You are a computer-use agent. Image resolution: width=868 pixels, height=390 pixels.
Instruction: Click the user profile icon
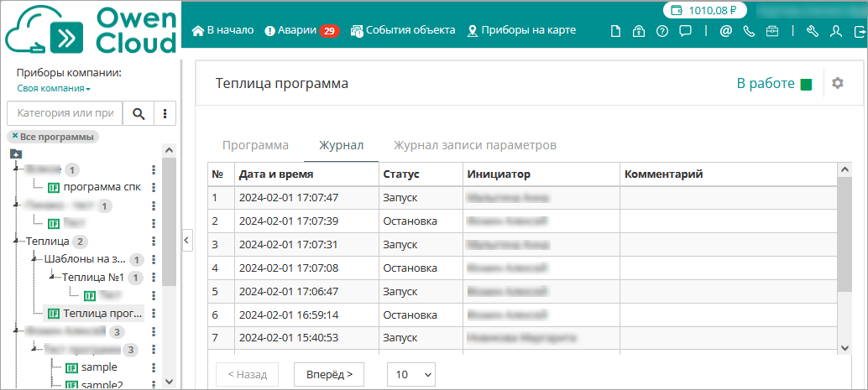coord(835,31)
